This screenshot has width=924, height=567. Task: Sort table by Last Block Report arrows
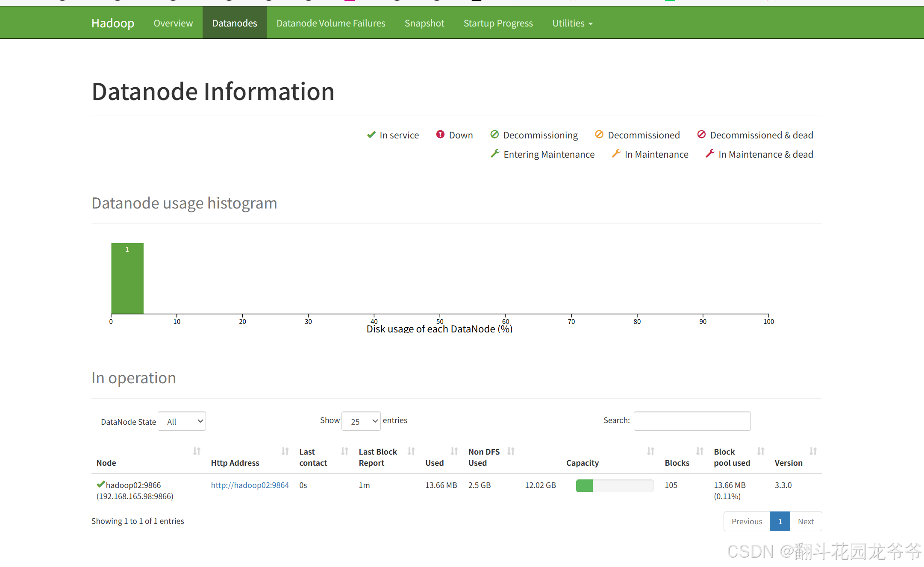coord(411,451)
